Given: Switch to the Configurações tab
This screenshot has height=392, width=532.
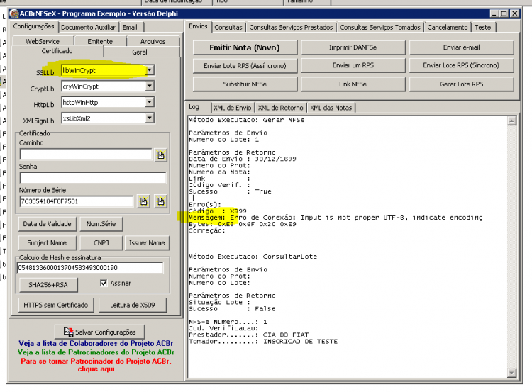Looking at the screenshot, I should click(x=33, y=26).
